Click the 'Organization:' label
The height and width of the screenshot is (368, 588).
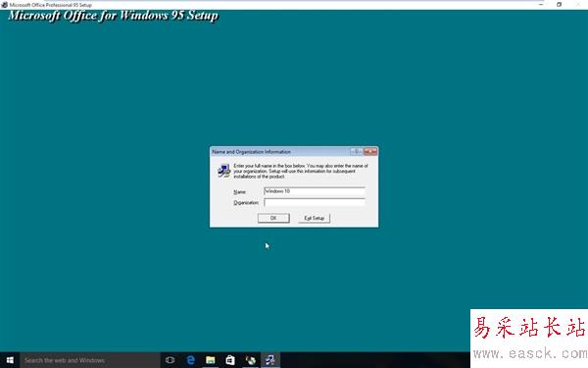click(246, 203)
